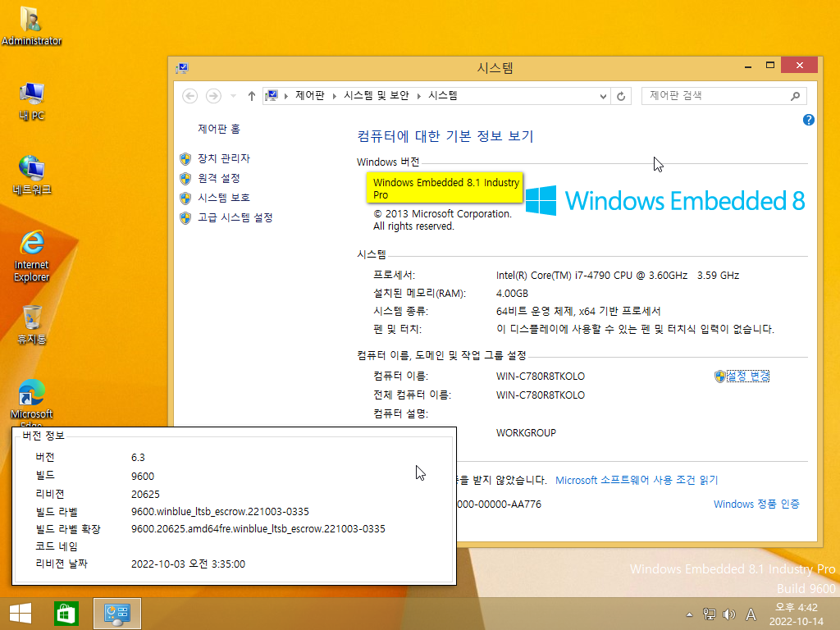Open the 네트워크 desktop icon

coord(32,175)
